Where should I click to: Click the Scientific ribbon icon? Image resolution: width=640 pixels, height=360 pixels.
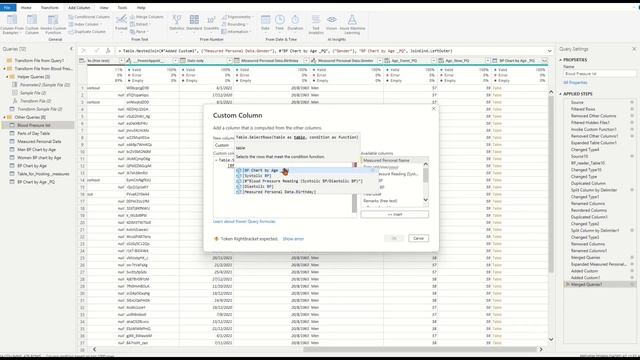[211, 22]
